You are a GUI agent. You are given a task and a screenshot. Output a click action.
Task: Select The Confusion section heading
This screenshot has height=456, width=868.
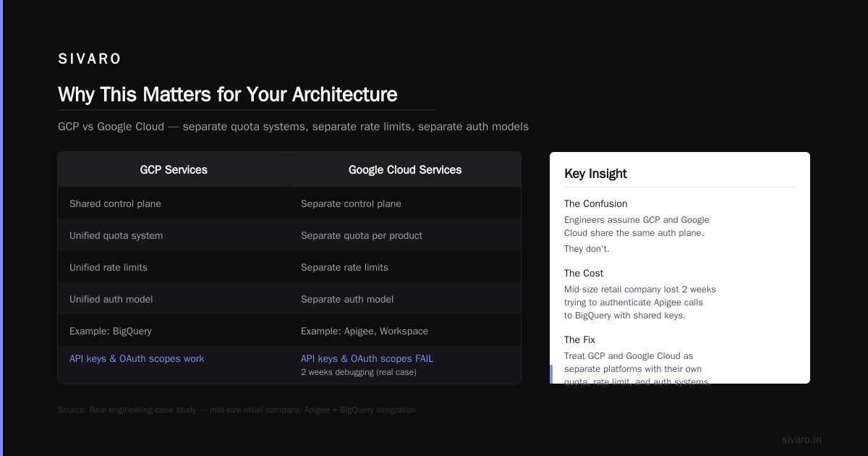596,203
